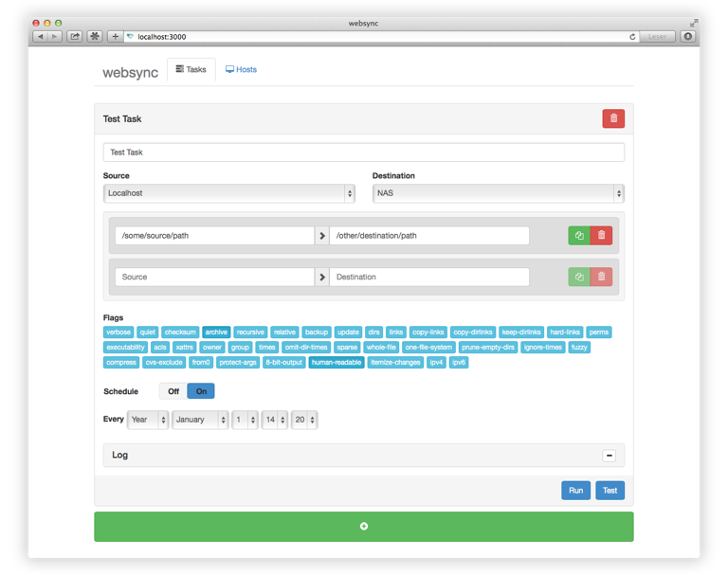Open the Source host dropdown (Localhost)
The image size is (728, 575).
(x=228, y=193)
